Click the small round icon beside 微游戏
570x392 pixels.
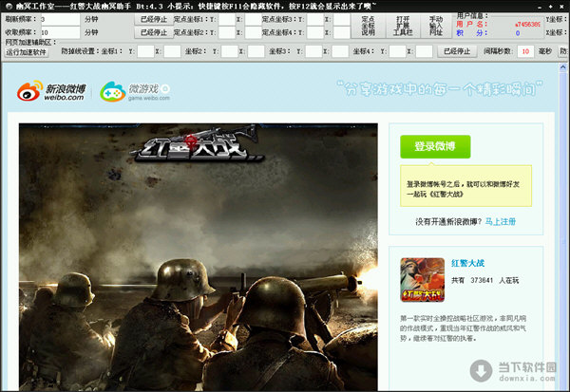(165, 88)
